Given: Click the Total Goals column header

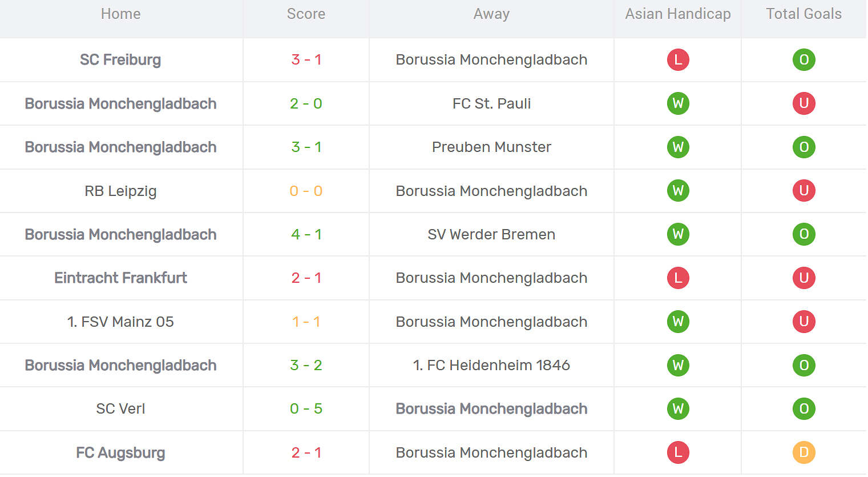Looking at the screenshot, I should 804,14.
